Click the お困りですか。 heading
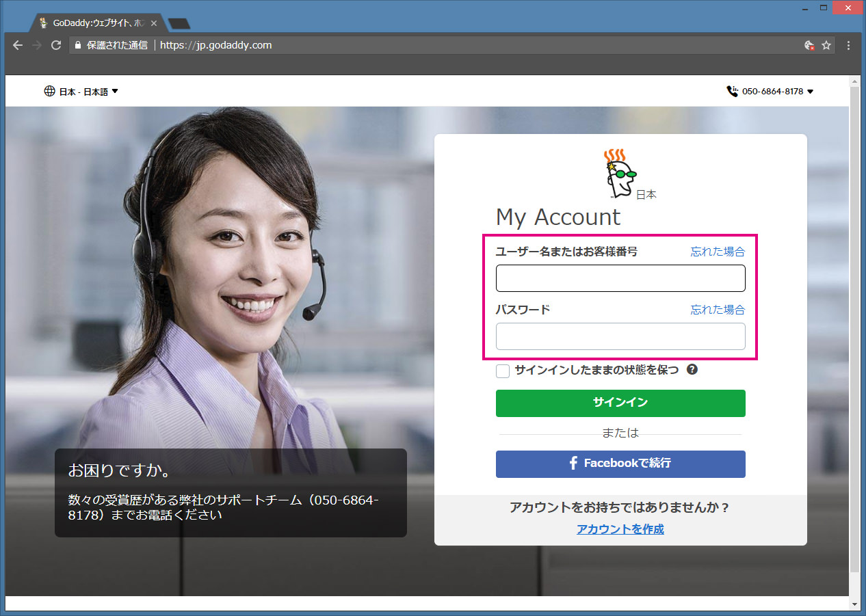 (119, 470)
